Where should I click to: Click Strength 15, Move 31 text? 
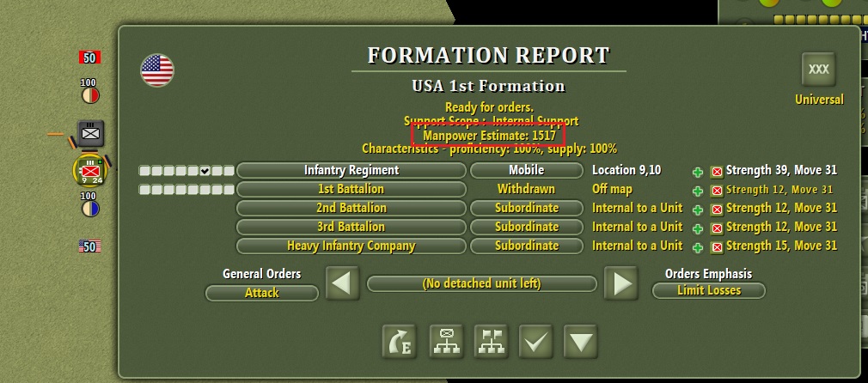click(x=781, y=246)
